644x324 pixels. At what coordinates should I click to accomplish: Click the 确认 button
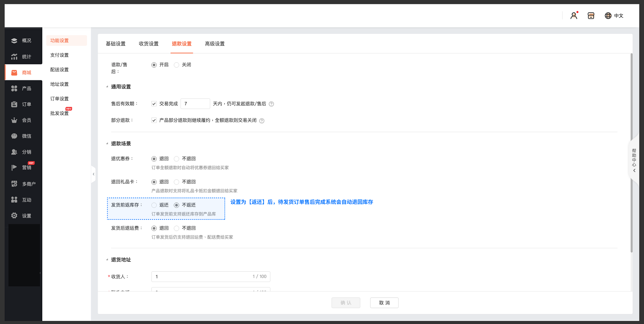click(346, 303)
